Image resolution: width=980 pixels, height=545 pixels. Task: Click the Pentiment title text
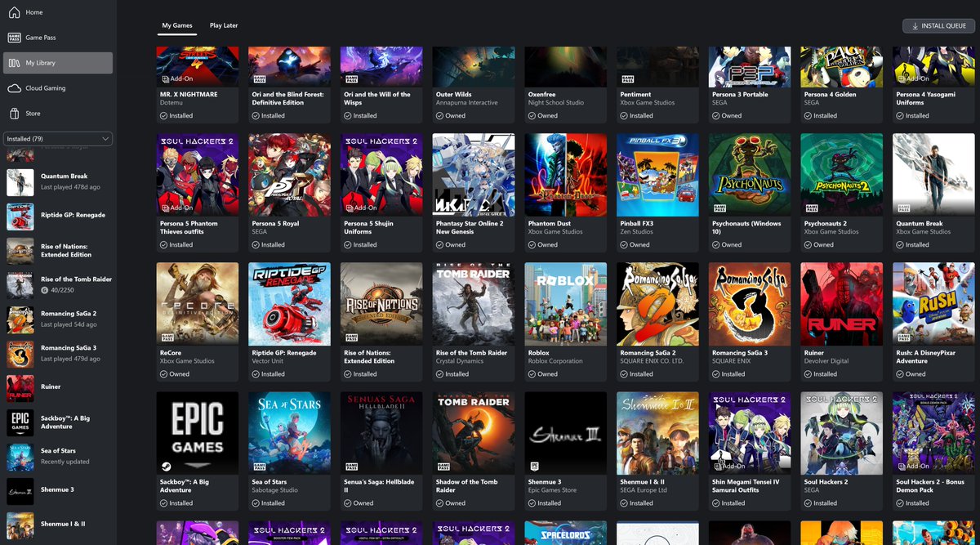[x=635, y=95]
